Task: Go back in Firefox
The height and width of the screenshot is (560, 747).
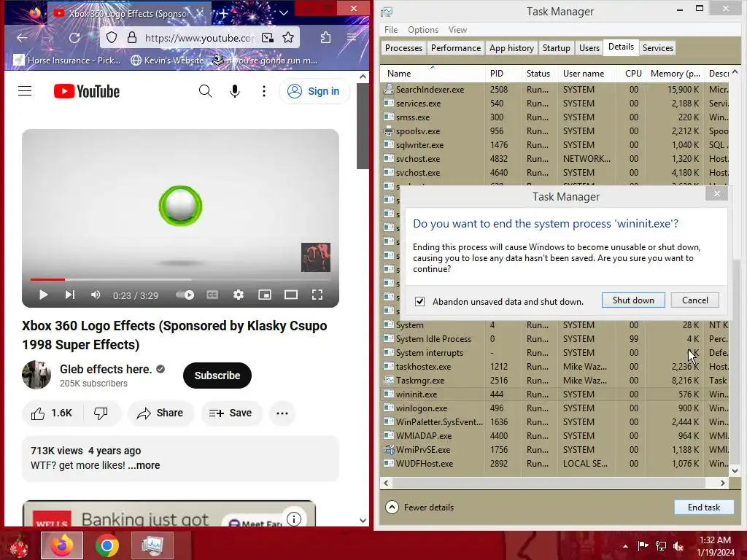Action: [x=21, y=38]
